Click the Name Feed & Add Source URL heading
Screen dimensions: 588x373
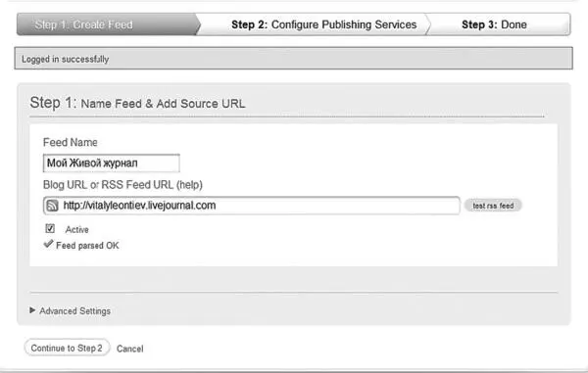[163, 104]
